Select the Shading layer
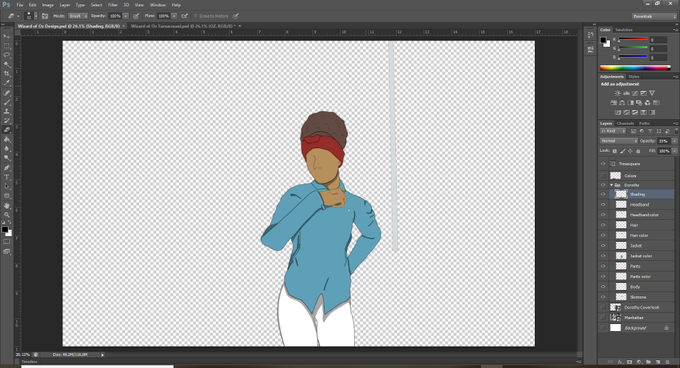 [x=641, y=194]
